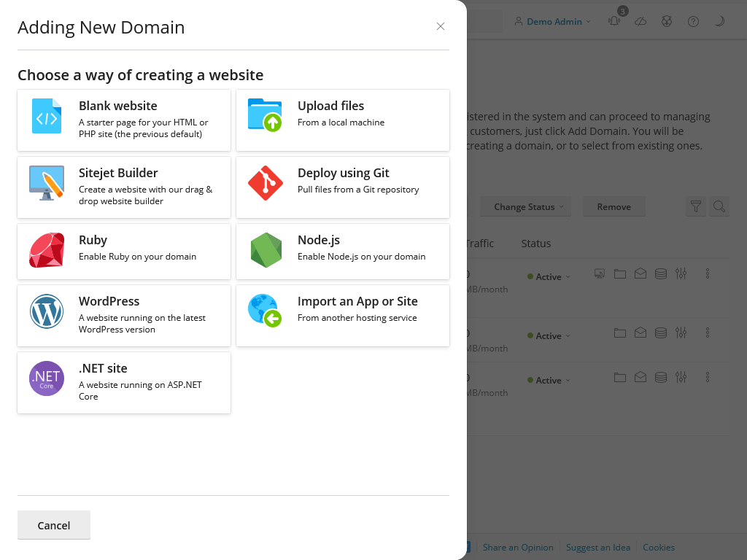Click the Sitejet Builder monitor icon
The height and width of the screenshot is (560, 747).
click(x=47, y=183)
